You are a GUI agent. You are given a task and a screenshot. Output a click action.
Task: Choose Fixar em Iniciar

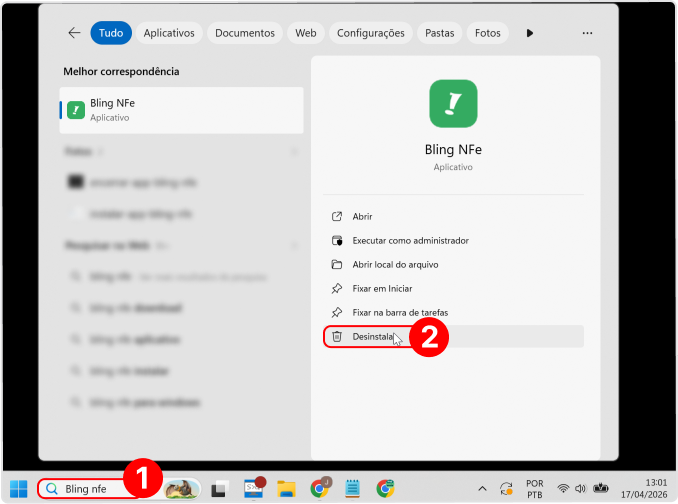(x=453, y=288)
